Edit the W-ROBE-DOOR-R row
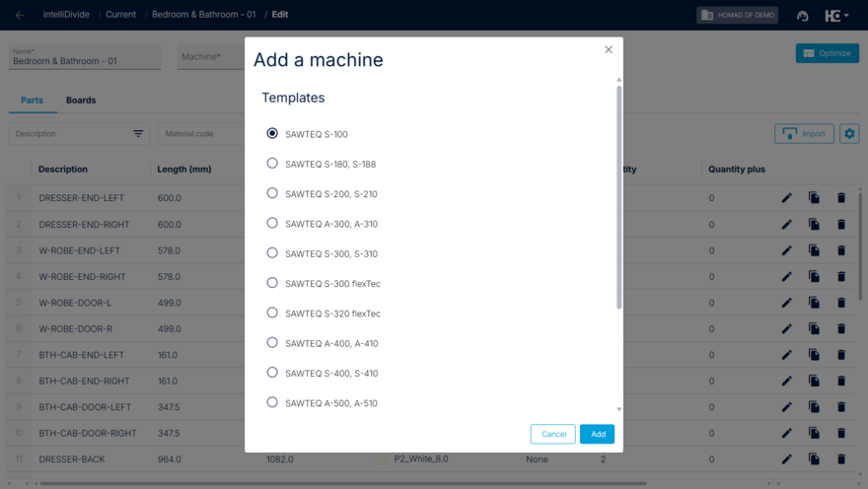868x489 pixels. click(x=787, y=328)
